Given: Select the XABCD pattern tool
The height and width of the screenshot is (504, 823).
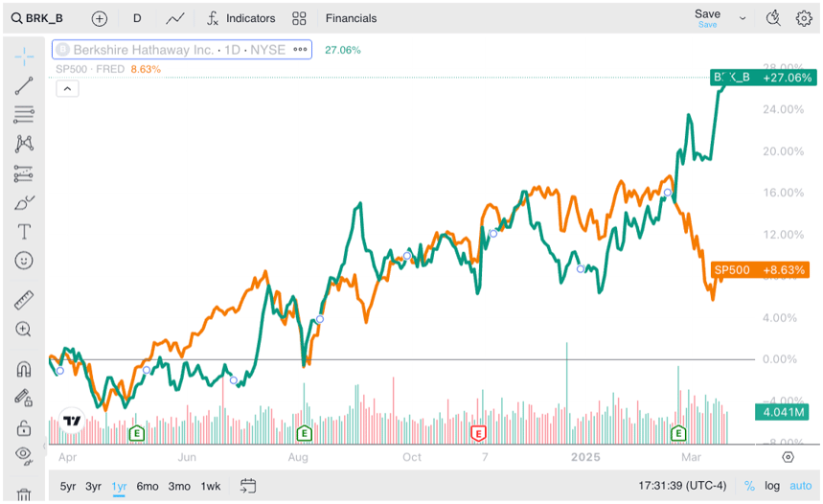Looking at the screenshot, I should coord(24,144).
